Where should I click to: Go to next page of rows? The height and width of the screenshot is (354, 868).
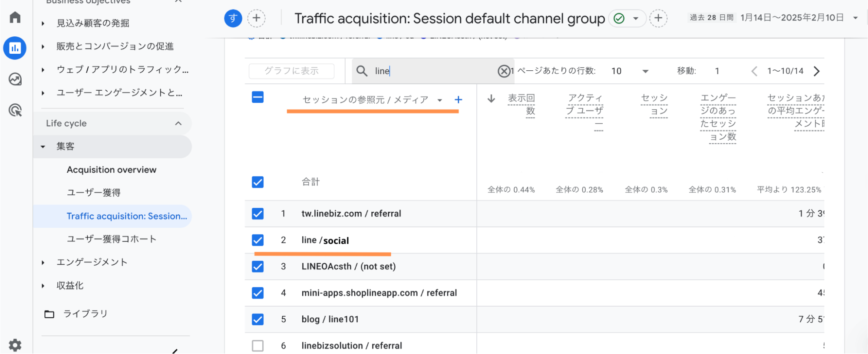[x=817, y=71]
